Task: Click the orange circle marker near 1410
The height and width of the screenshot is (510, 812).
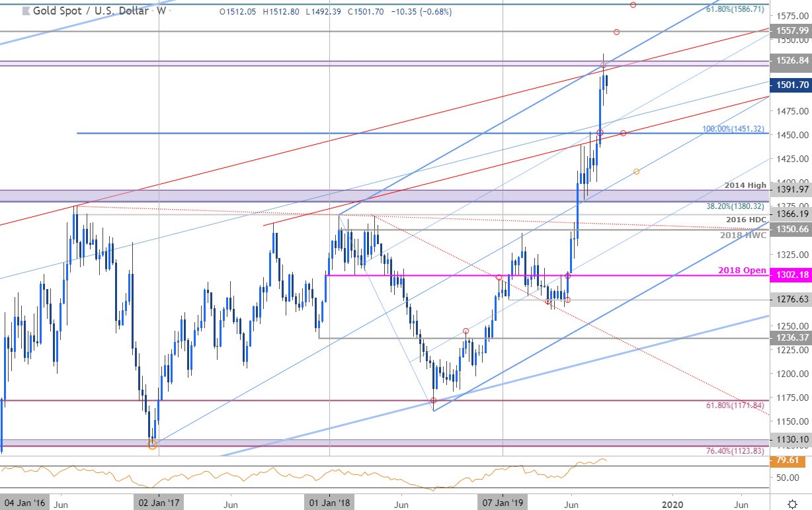Action: point(636,172)
